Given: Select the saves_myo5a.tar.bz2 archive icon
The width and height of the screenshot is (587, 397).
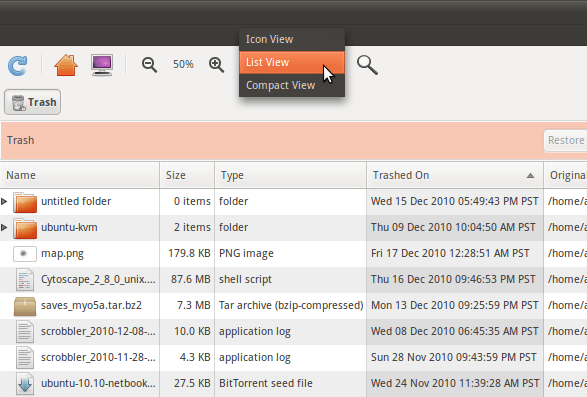Looking at the screenshot, I should 25,306.
